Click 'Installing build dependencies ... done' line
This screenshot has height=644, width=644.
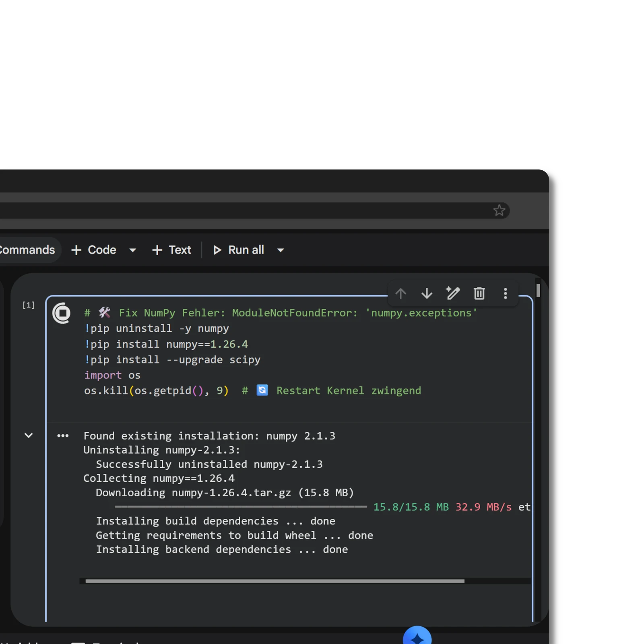tap(216, 521)
